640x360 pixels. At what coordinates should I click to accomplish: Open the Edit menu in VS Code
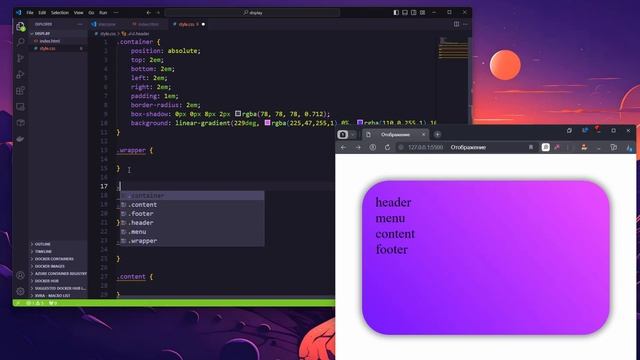click(x=42, y=13)
